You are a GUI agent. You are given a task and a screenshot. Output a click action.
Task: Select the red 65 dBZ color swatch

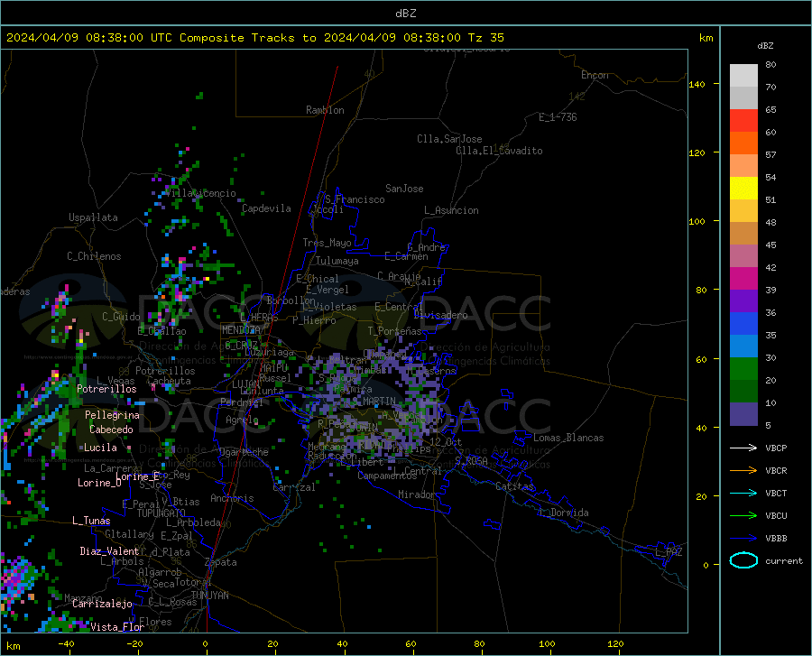tap(743, 120)
